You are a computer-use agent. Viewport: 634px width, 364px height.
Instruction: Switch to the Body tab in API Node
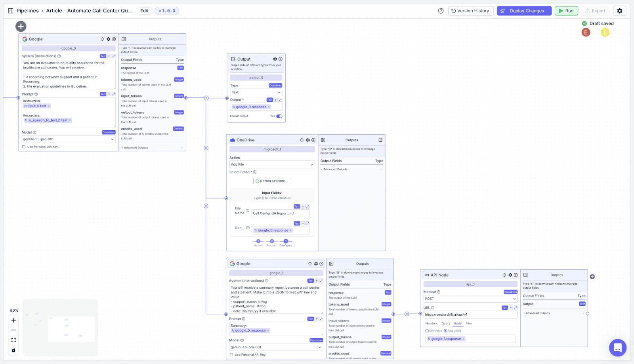(458, 324)
